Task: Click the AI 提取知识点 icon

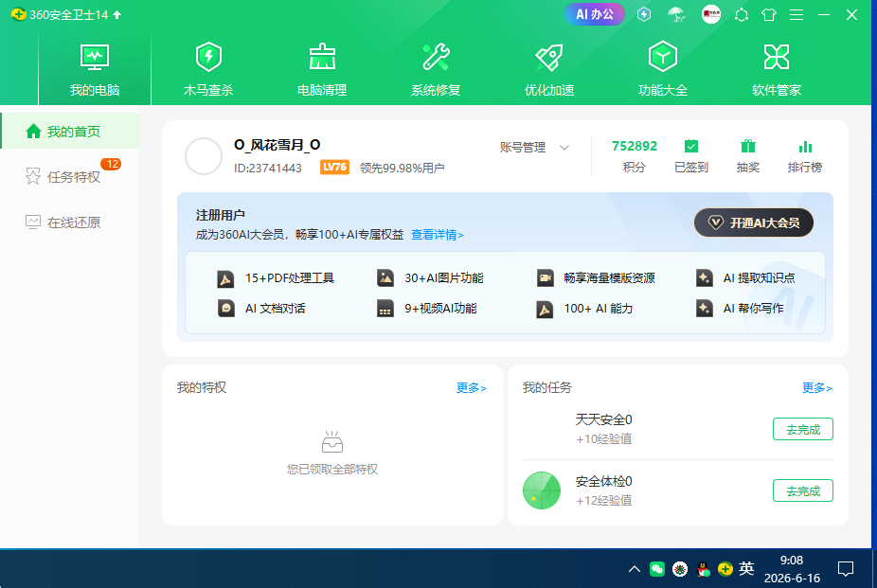Action: click(705, 277)
